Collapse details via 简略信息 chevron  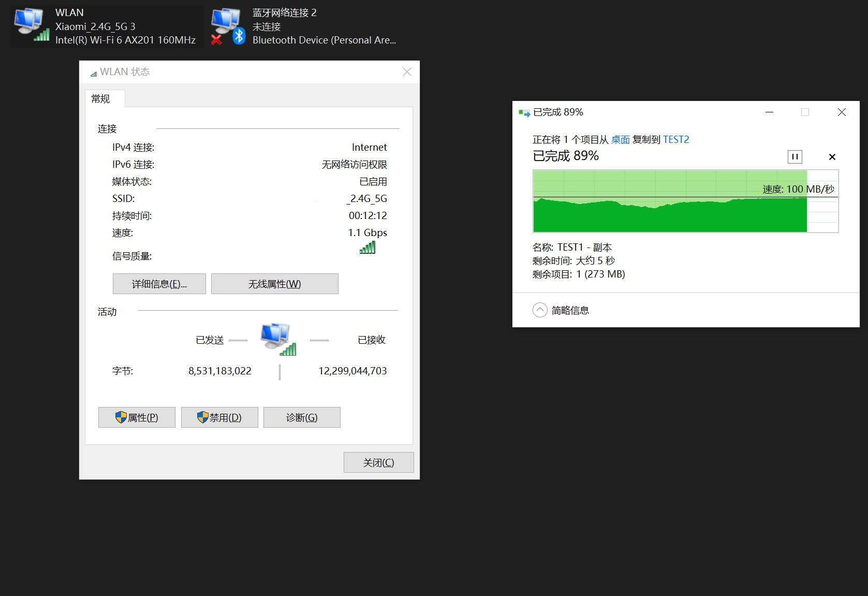pyautogui.click(x=540, y=310)
